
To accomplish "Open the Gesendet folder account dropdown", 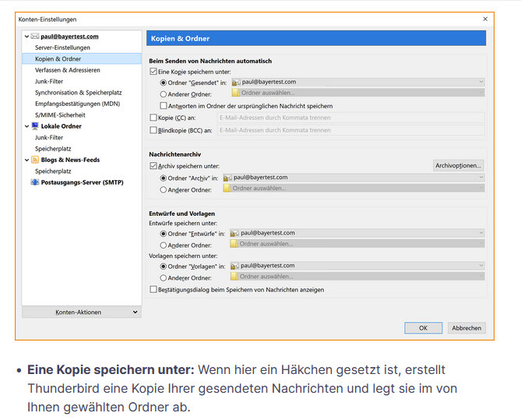I will [x=357, y=82].
